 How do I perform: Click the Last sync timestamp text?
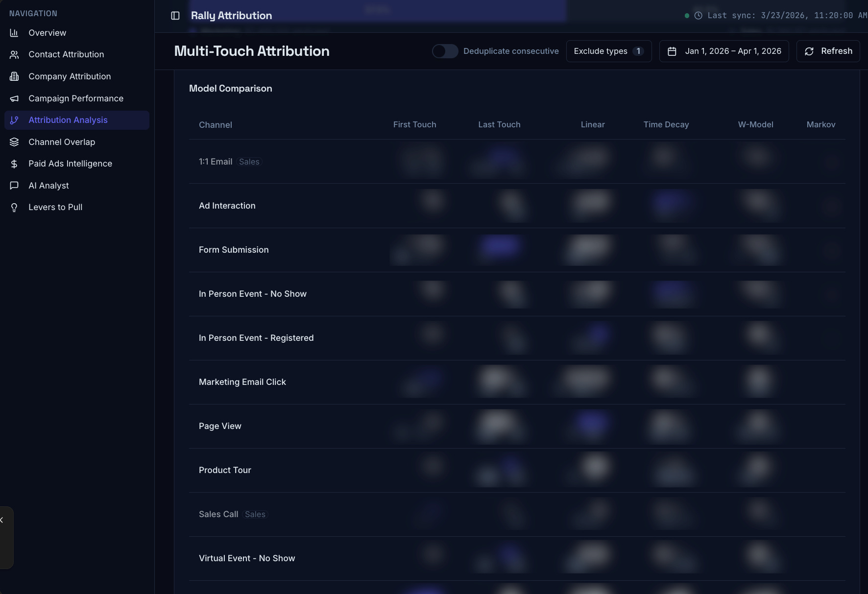[x=787, y=16]
